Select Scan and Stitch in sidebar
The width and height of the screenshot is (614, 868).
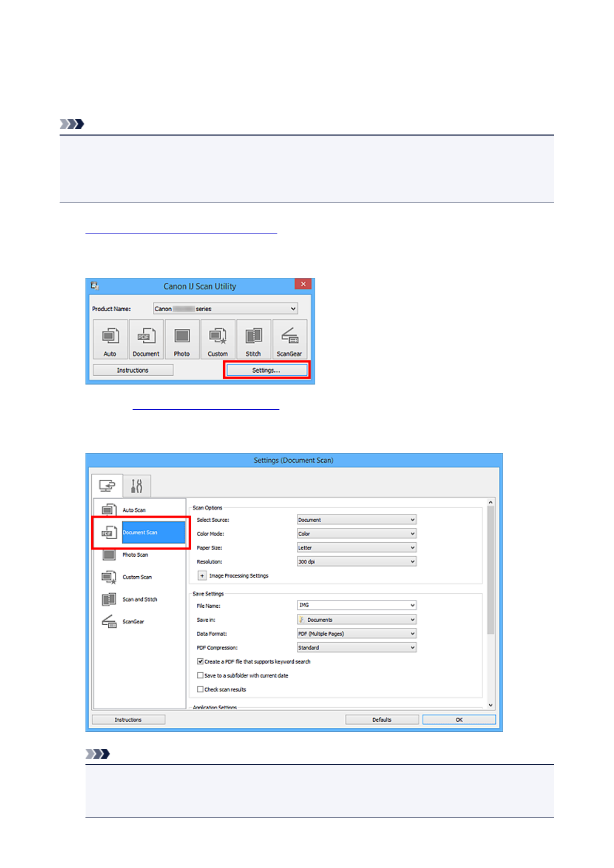coord(139,599)
